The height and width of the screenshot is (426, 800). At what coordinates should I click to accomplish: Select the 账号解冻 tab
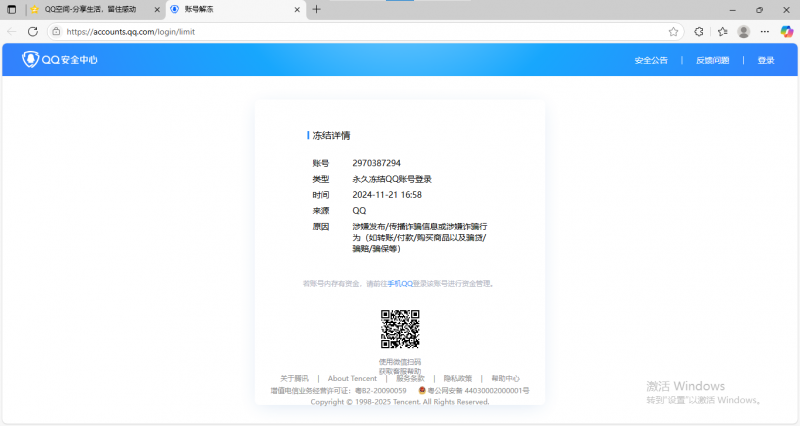[235, 9]
